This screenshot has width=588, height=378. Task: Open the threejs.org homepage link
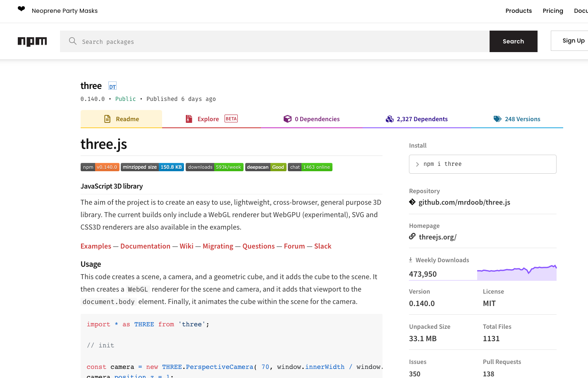437,237
